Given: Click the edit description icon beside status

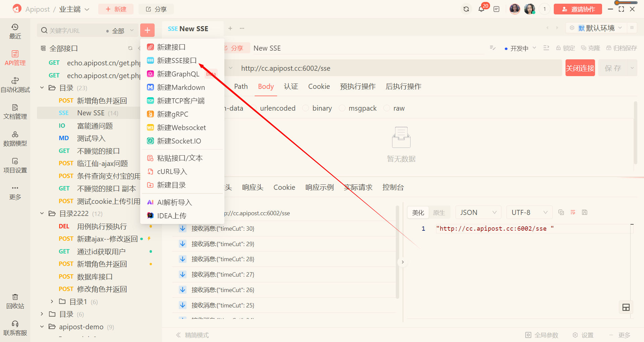Looking at the screenshot, I should click(x=493, y=48).
